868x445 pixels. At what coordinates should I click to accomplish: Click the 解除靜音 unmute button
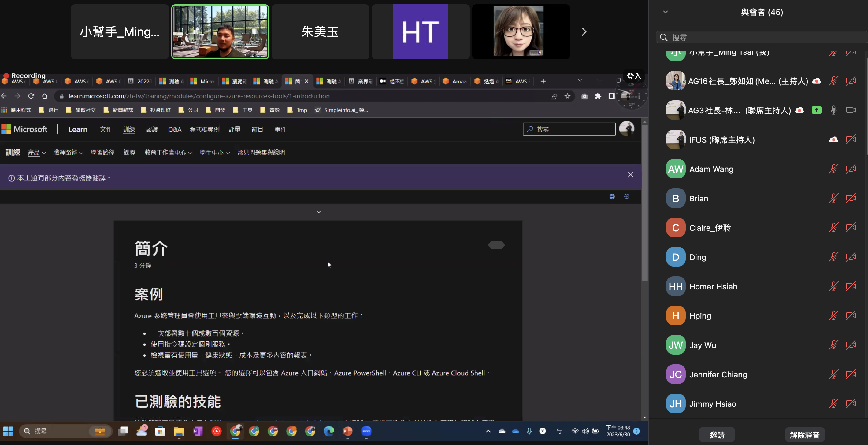click(804, 435)
